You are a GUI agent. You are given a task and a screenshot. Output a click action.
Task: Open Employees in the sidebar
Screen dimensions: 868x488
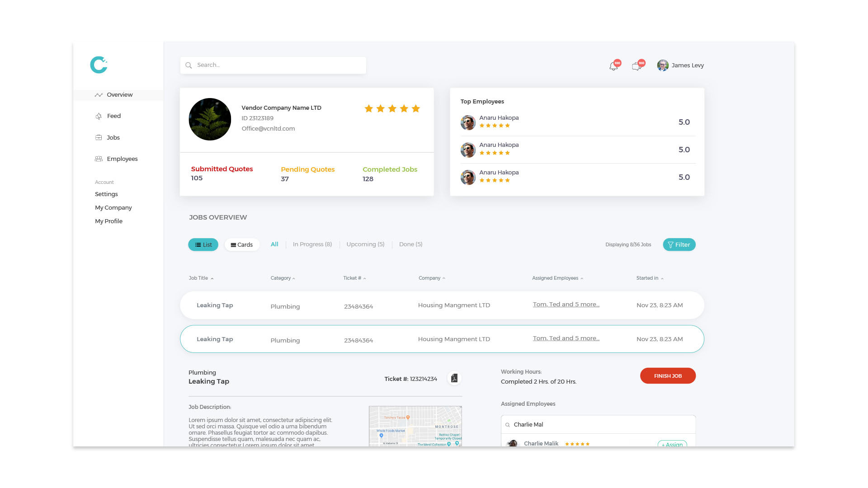point(122,159)
